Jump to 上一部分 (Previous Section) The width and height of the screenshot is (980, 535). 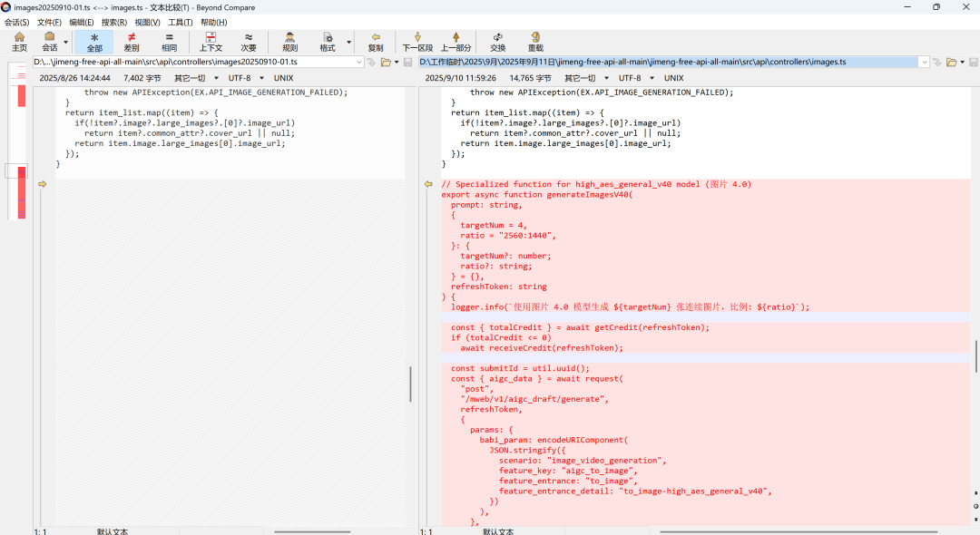click(x=456, y=42)
